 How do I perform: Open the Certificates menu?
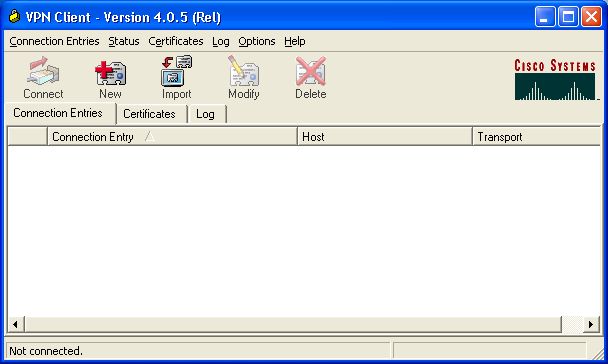[176, 41]
